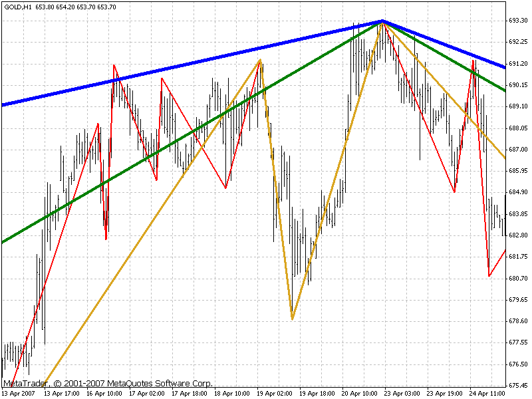Click the 693.30 price axis label
The image size is (532, 399).
518,21
